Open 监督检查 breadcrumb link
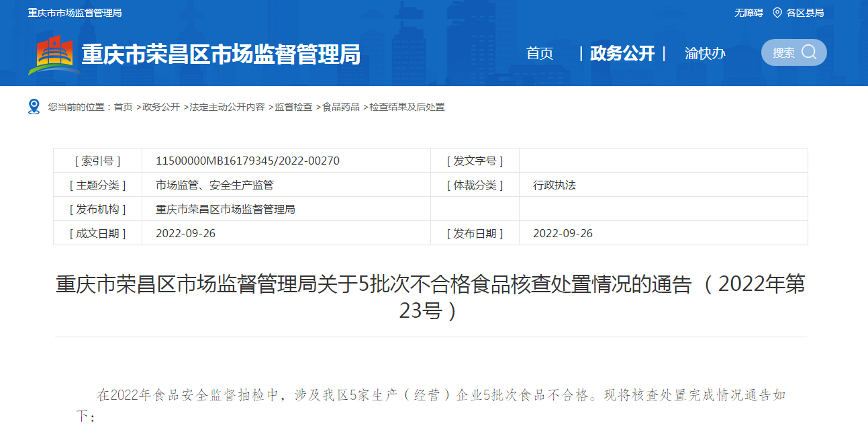Viewport: 868px width, 430px height. pos(293,107)
